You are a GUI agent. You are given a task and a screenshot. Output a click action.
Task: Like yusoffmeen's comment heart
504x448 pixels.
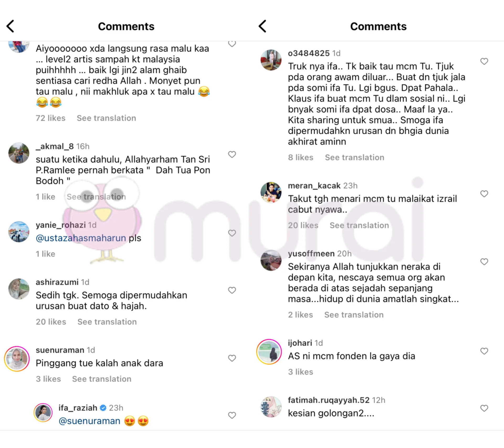(484, 262)
